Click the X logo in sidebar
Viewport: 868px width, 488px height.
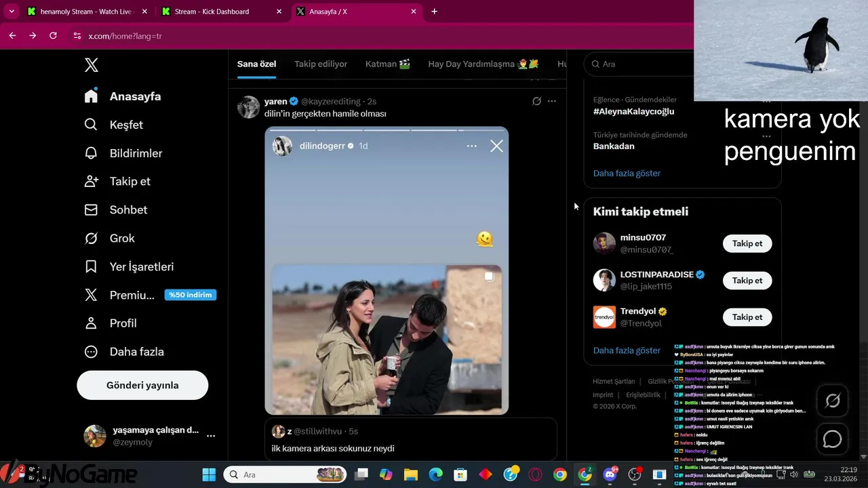click(x=92, y=65)
